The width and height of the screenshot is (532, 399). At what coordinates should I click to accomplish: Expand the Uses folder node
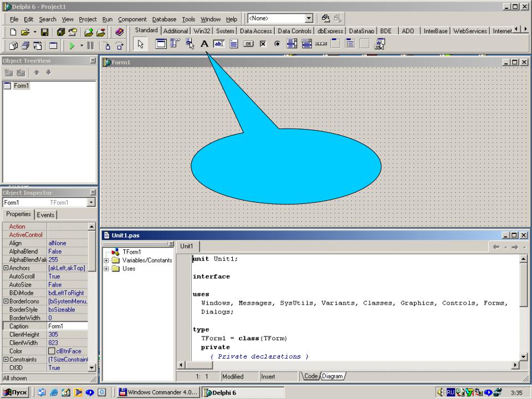point(106,269)
